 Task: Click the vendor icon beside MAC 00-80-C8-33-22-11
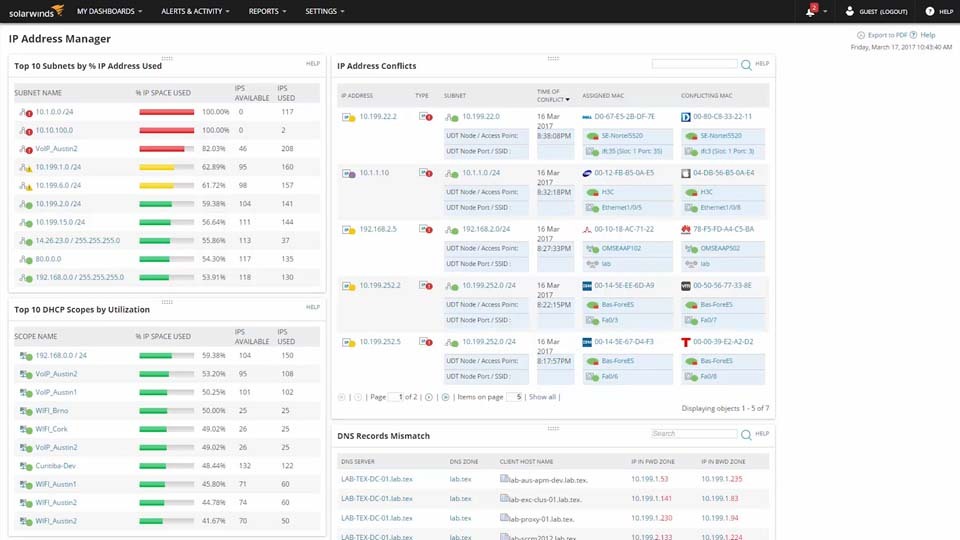(x=686, y=117)
